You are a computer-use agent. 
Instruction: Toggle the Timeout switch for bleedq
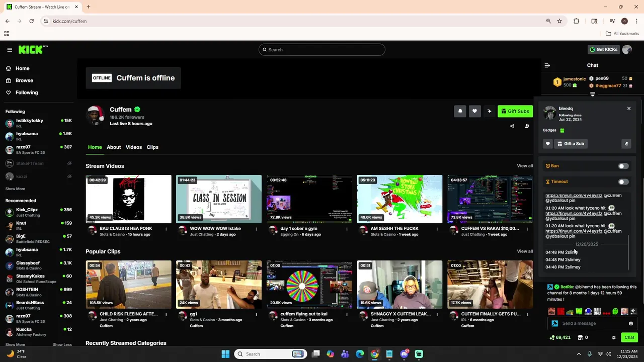[x=623, y=182]
